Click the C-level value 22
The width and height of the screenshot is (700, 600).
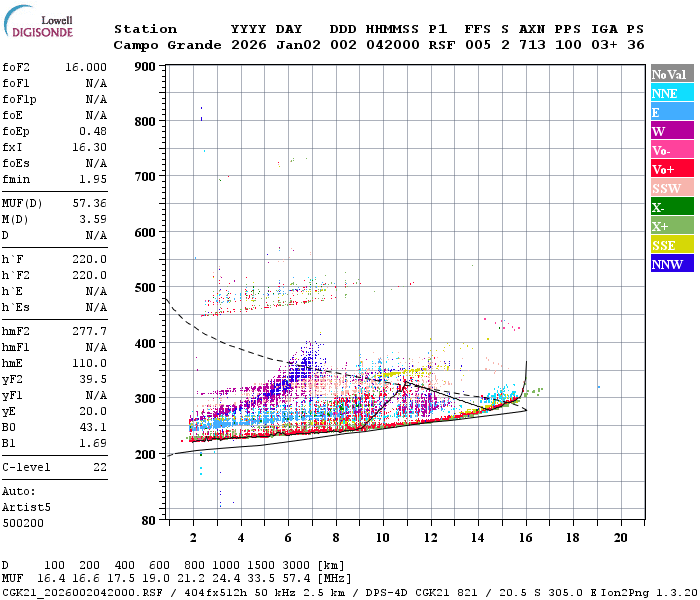(x=100, y=467)
